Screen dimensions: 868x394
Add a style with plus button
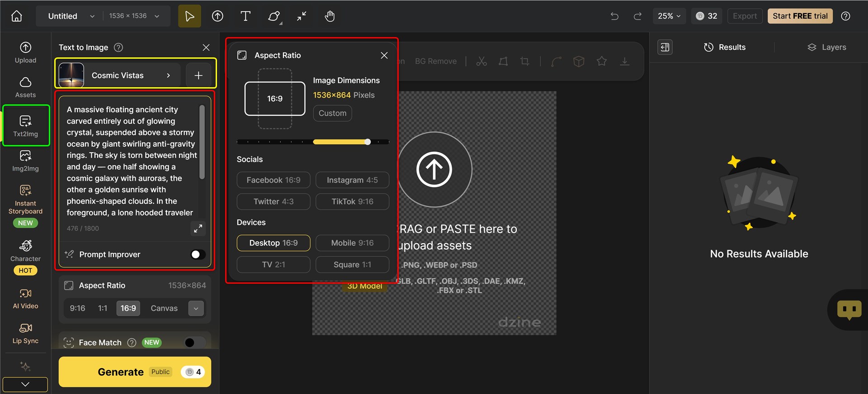coord(198,75)
